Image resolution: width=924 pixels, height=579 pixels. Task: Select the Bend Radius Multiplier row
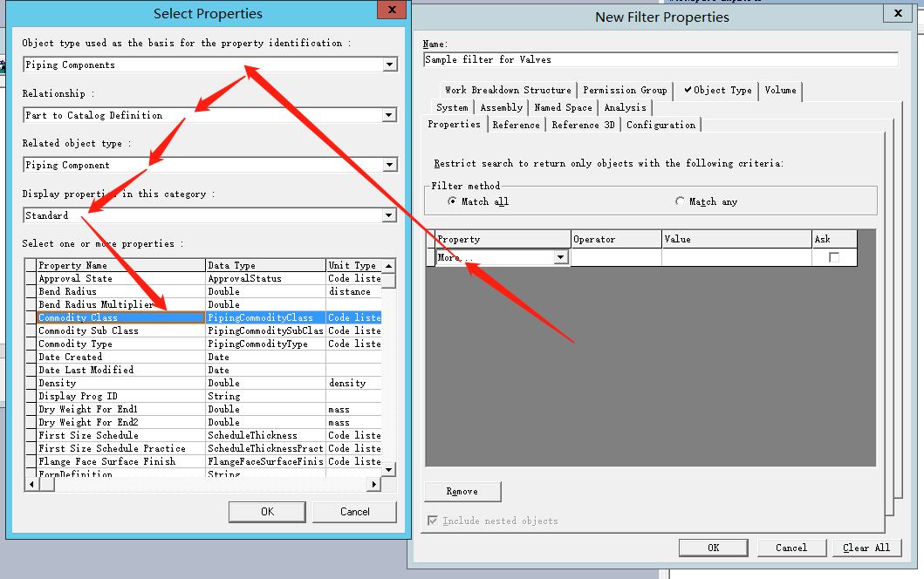(x=203, y=304)
